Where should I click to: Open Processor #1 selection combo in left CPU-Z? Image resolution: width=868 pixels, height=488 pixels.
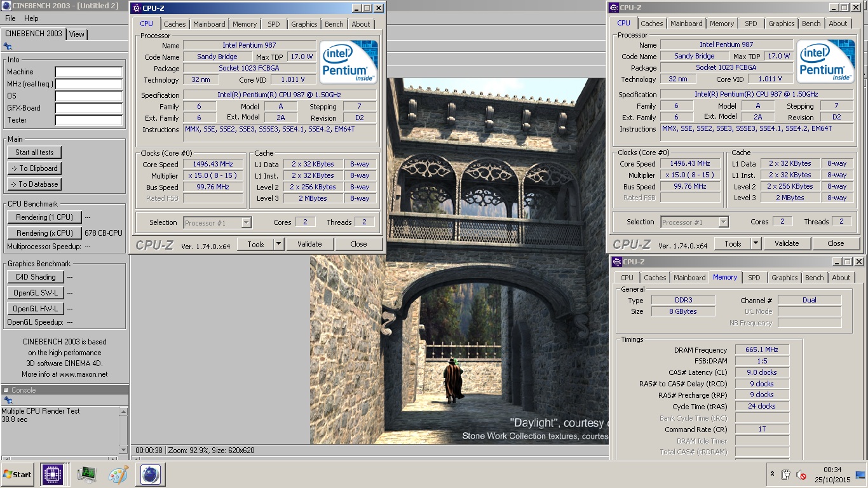point(217,222)
